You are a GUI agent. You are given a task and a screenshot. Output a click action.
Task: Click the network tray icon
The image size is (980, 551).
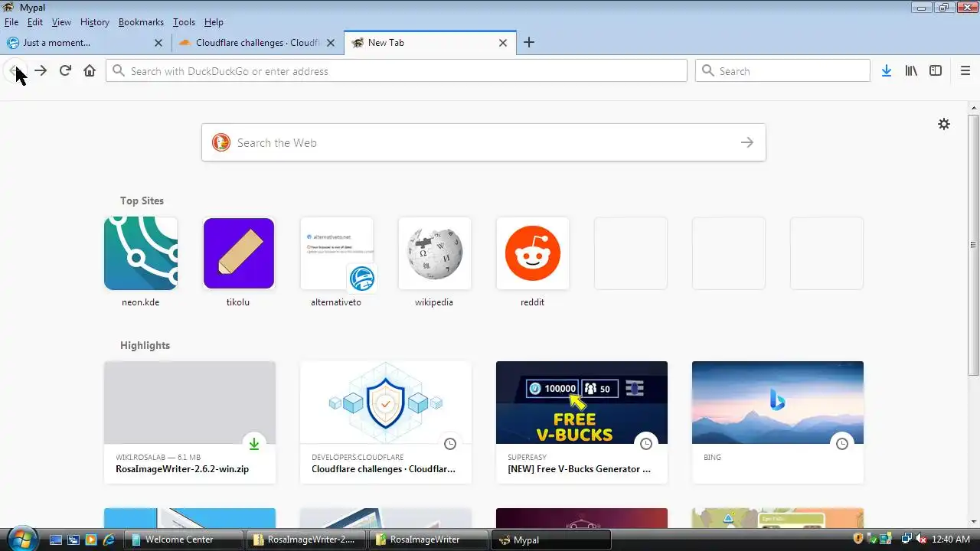click(906, 540)
